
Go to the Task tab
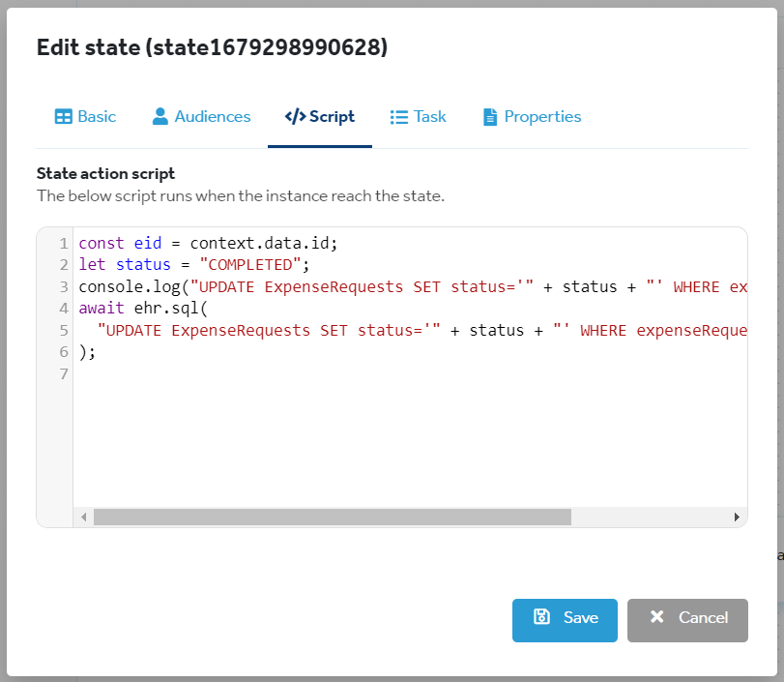[x=418, y=117]
